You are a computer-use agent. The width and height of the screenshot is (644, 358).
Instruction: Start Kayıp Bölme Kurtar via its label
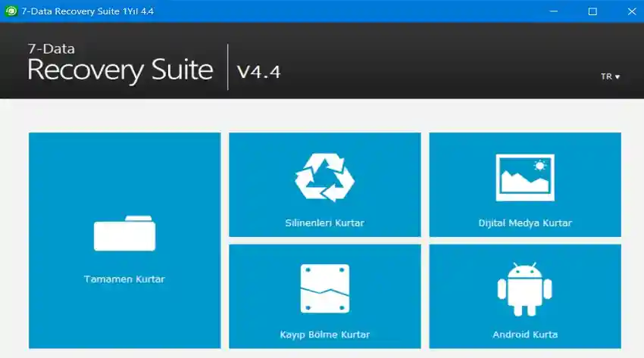(x=324, y=335)
